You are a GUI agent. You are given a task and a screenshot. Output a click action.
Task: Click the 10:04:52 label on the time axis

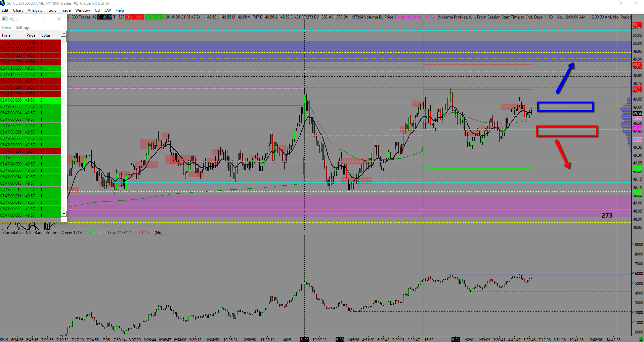coord(212,340)
